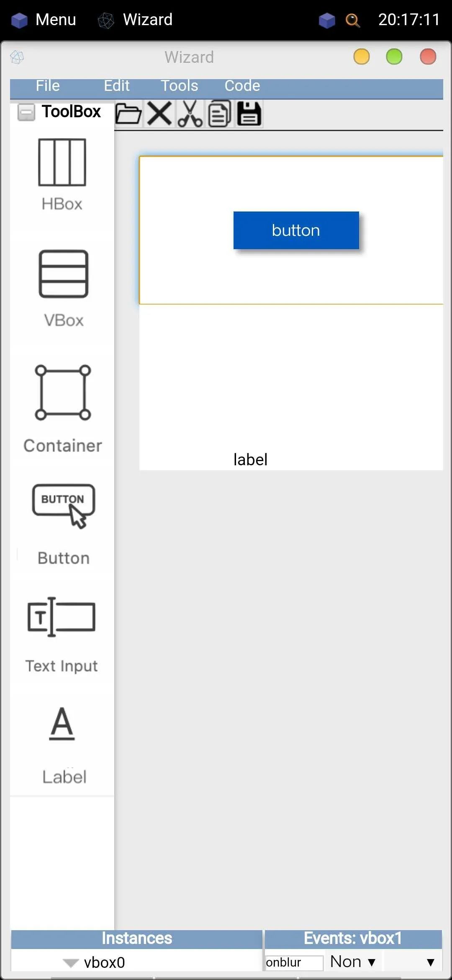Open the None event handler dropdown

pos(353,962)
